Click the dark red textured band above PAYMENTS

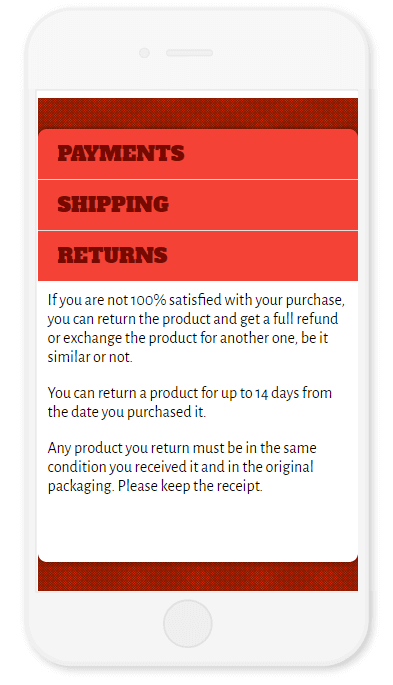tap(198, 113)
